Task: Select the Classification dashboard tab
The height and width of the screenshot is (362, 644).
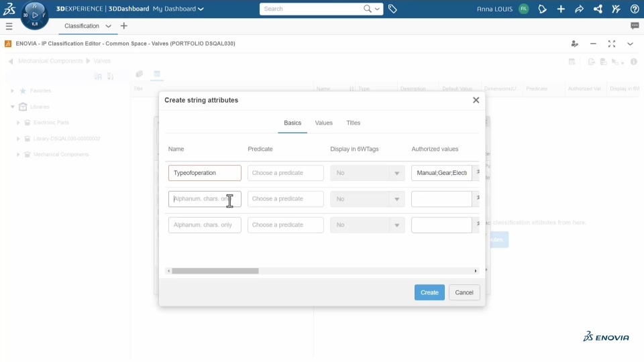Action: (x=82, y=26)
